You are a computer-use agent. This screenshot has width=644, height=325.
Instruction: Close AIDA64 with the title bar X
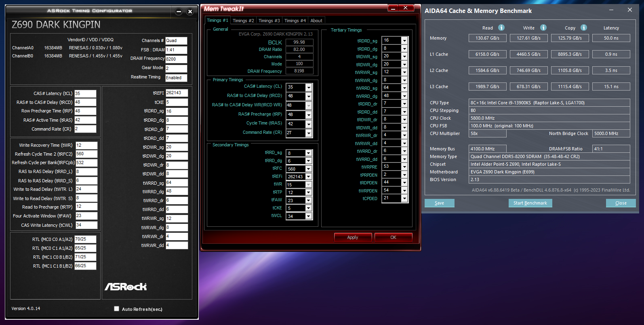click(630, 10)
